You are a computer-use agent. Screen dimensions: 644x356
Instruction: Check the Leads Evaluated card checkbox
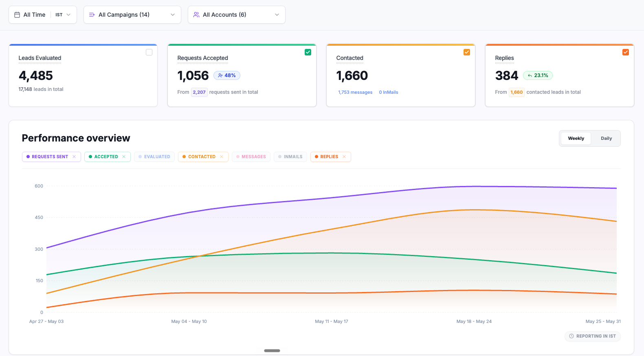[x=149, y=52]
